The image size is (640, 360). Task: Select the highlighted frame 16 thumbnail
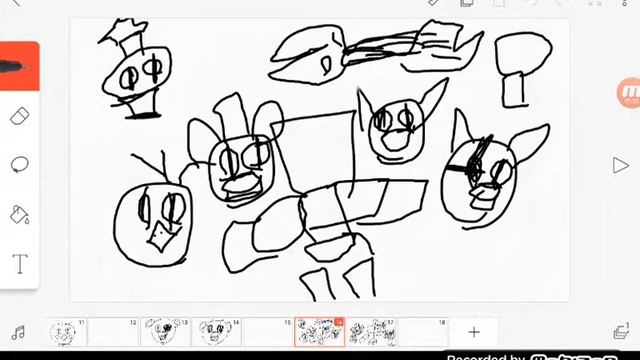pos(320,332)
